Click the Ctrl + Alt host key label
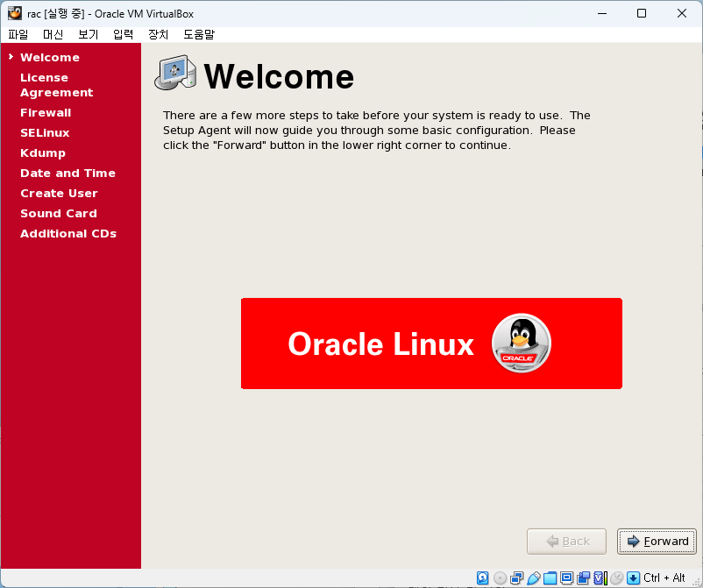The height and width of the screenshot is (588, 703). click(x=664, y=578)
